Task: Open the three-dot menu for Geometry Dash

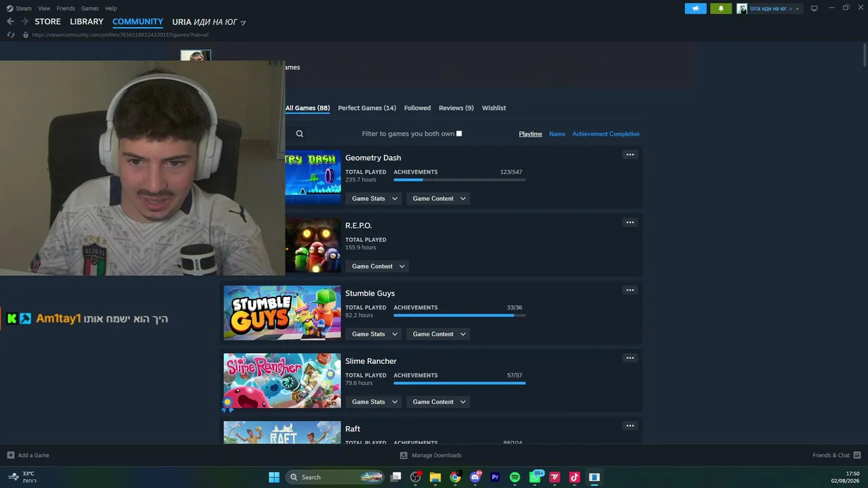Action: point(630,155)
